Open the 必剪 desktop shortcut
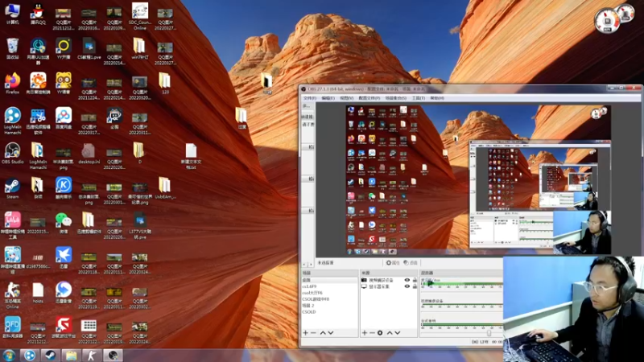The image size is (644, 362). click(114, 118)
